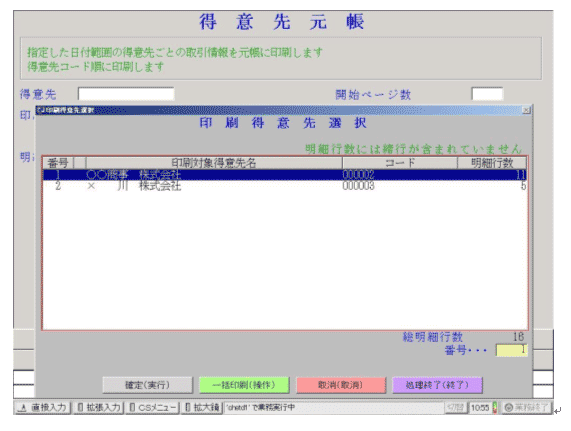Click the yellow 番号 input field
Image resolution: width=571 pixels, height=431 pixels.
[511, 350]
